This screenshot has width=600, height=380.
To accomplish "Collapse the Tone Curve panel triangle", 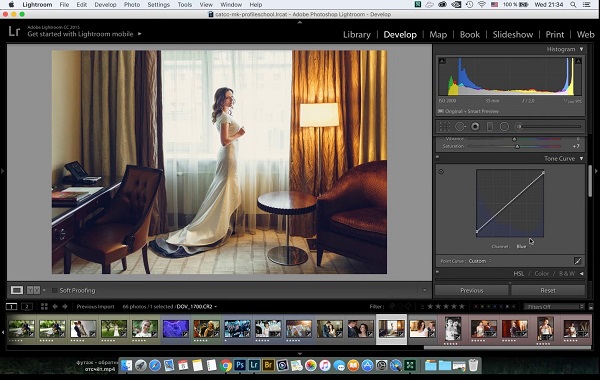I will (582, 158).
